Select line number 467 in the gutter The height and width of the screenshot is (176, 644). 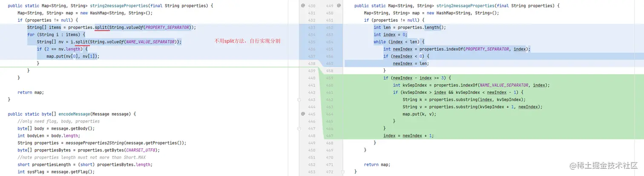pyautogui.click(x=330, y=136)
